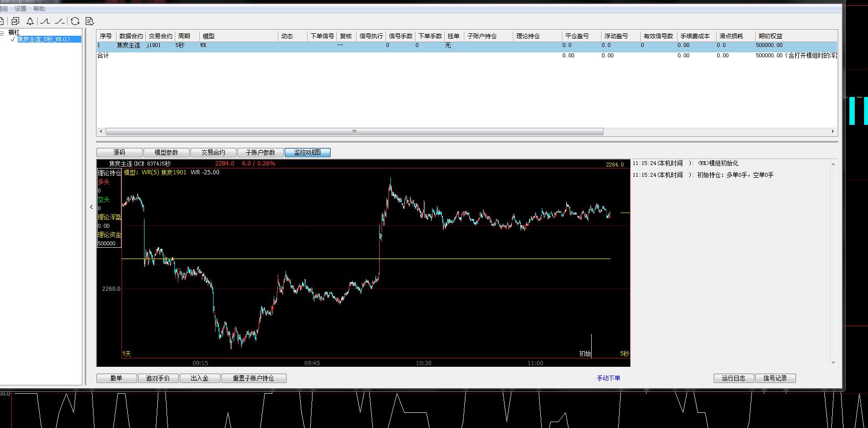Click the new document icon at toolbar start

[1, 21]
